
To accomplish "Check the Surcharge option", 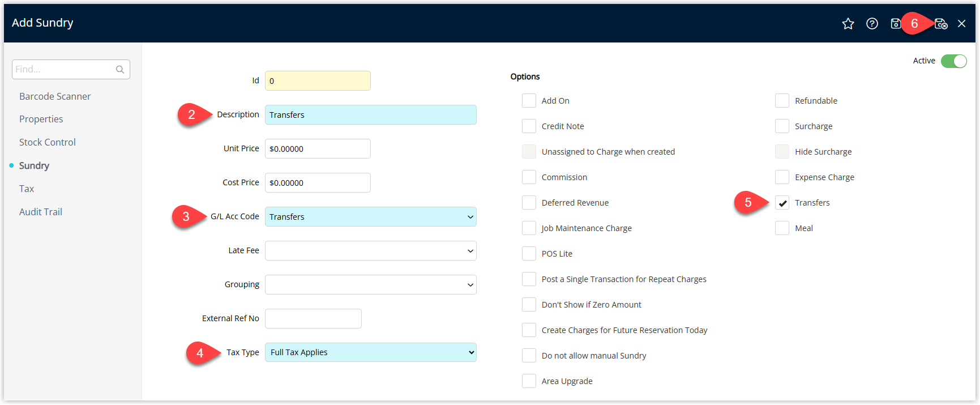I will click(782, 126).
